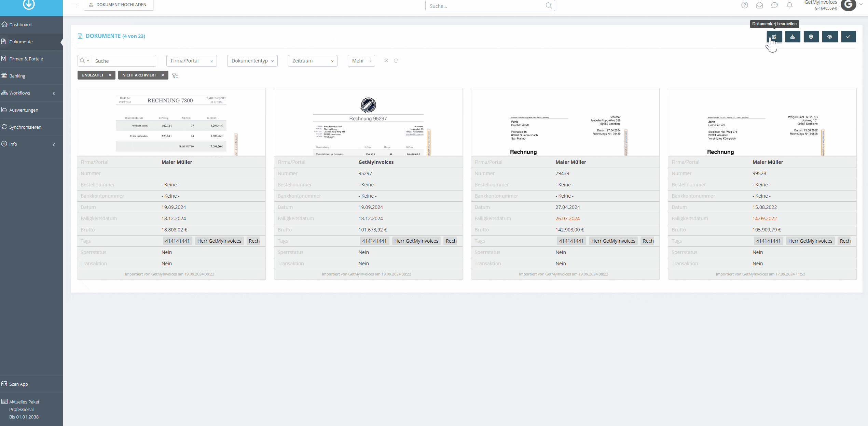
Task: Select the Dokumente sidebar item
Action: pyautogui.click(x=31, y=42)
